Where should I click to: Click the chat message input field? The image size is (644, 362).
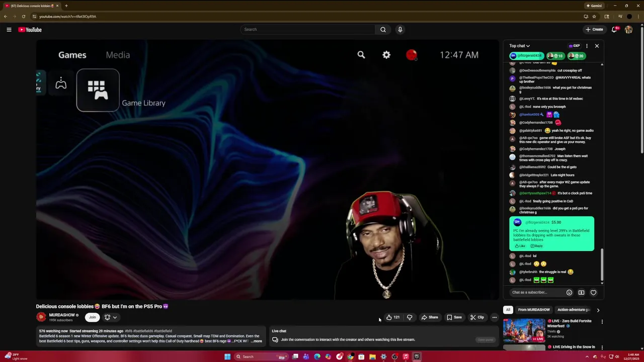pyautogui.click(x=536, y=293)
